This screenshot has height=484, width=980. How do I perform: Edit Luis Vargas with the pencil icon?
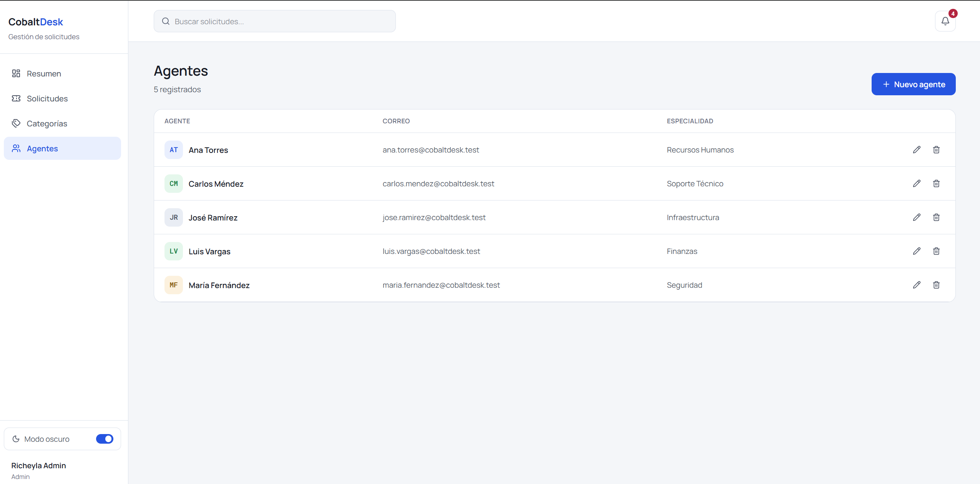917,251
